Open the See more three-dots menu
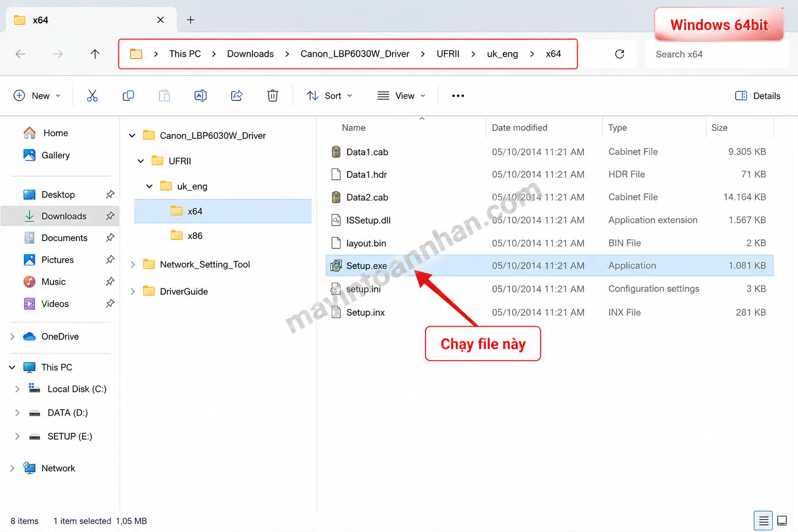Screen dimensions: 798x532 (458, 96)
